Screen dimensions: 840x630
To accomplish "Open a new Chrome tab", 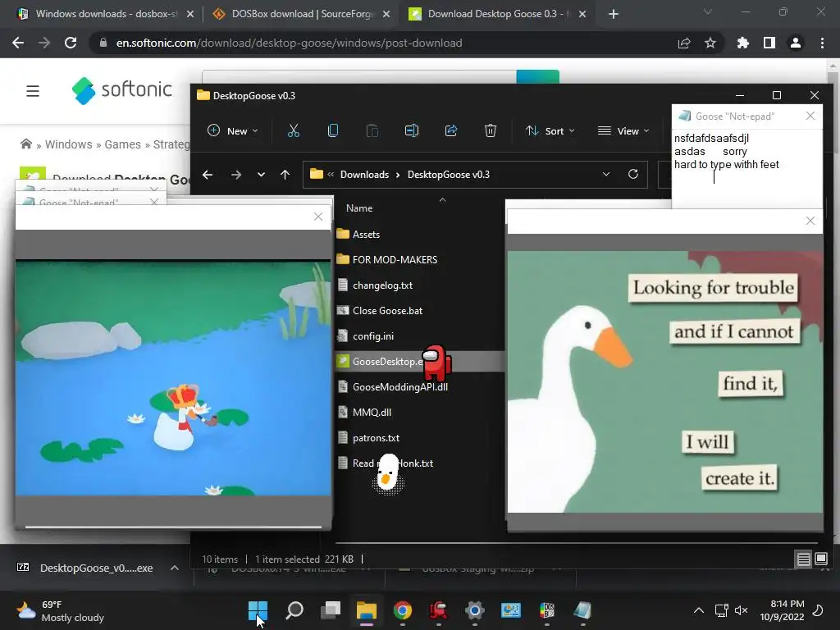I will point(614,14).
